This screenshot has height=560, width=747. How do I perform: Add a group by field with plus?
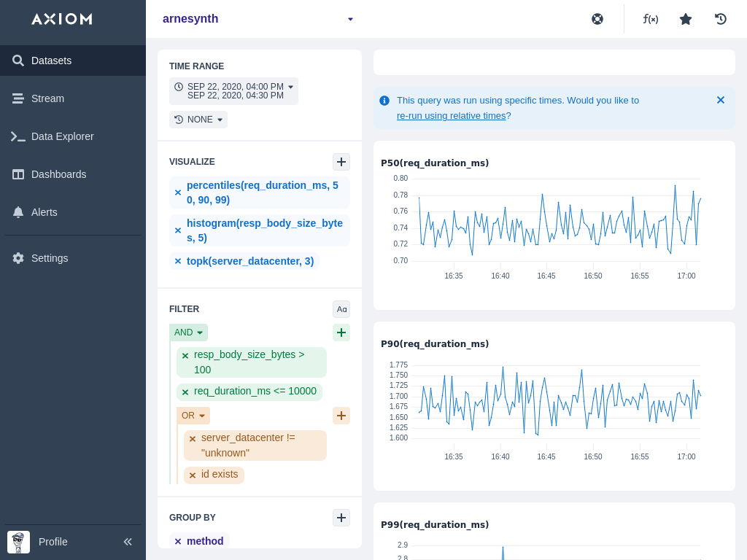[x=341, y=518]
